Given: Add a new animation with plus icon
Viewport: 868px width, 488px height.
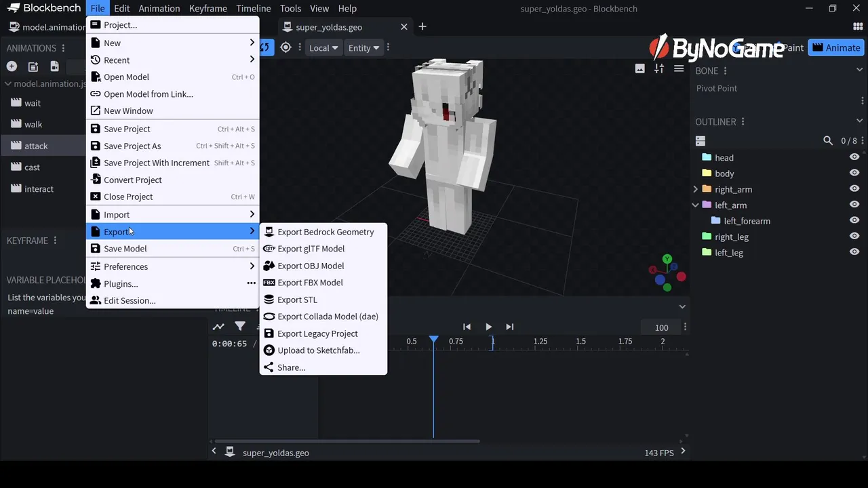Looking at the screenshot, I should pyautogui.click(x=12, y=66).
